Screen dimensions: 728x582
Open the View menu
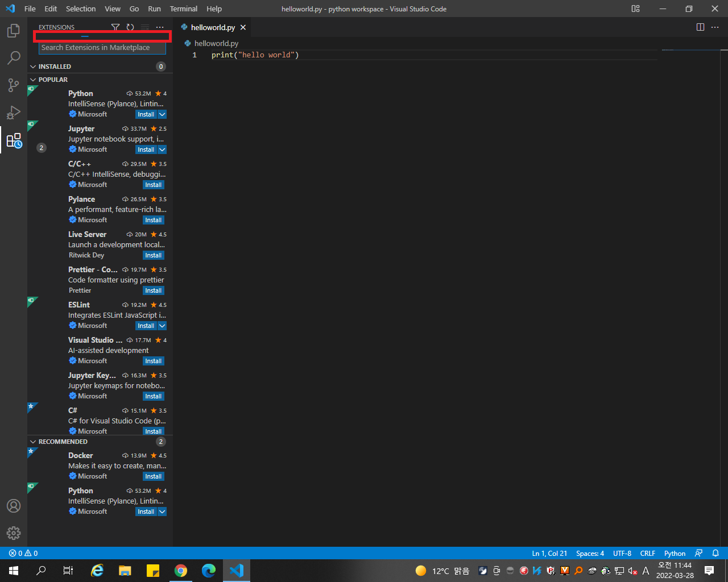113,9
